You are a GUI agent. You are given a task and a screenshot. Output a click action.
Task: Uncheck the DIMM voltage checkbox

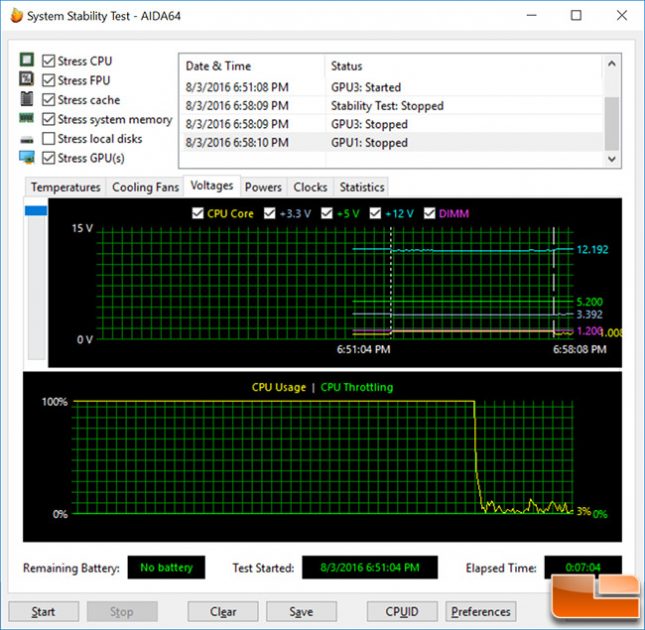point(429,213)
